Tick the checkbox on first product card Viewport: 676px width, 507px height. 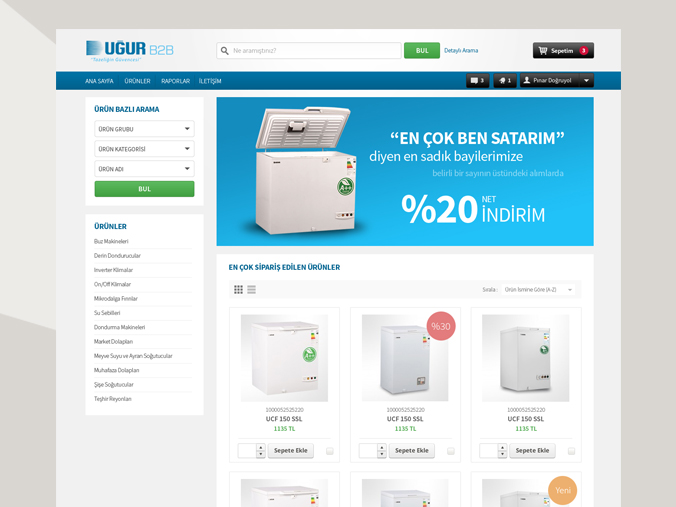point(330,451)
